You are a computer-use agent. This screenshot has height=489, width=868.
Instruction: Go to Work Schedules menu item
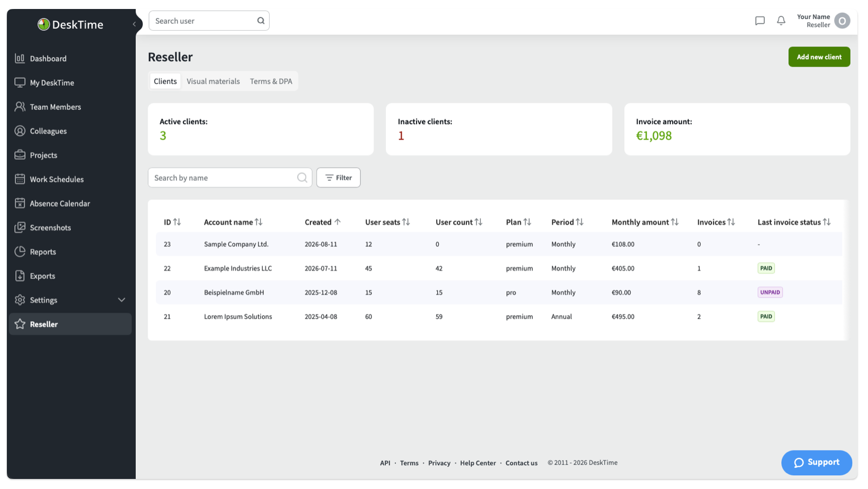point(70,179)
